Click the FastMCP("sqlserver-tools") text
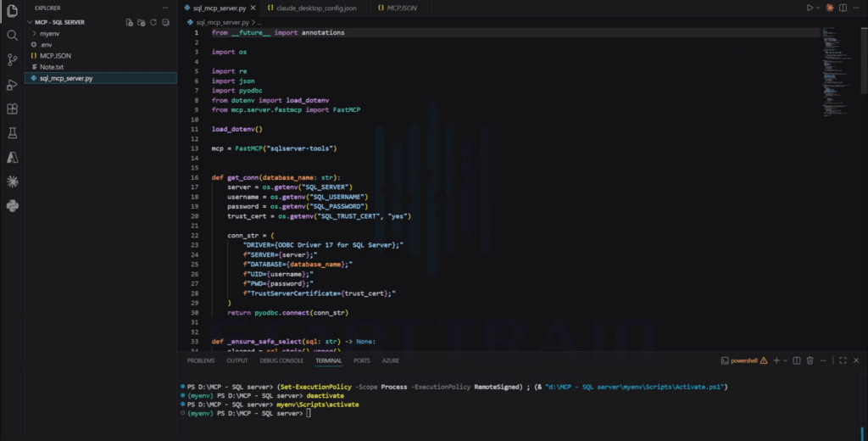The width and height of the screenshot is (868, 441). pyautogui.click(x=287, y=148)
